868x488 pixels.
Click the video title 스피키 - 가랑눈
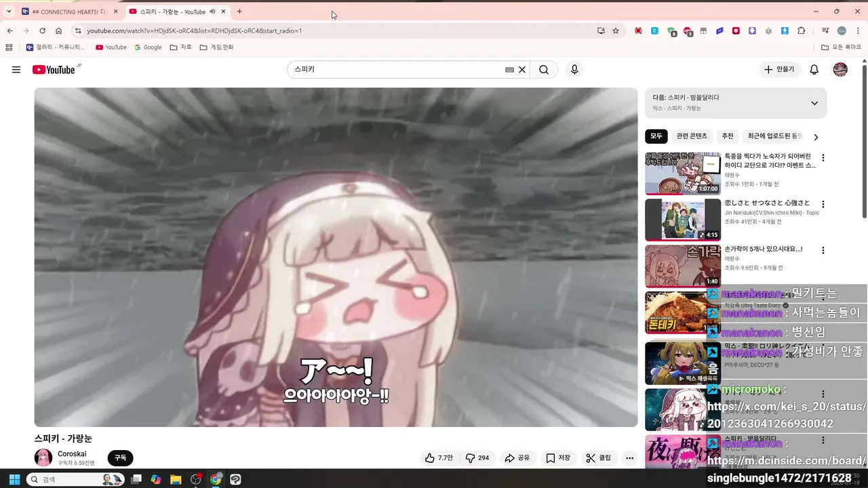tap(63, 439)
